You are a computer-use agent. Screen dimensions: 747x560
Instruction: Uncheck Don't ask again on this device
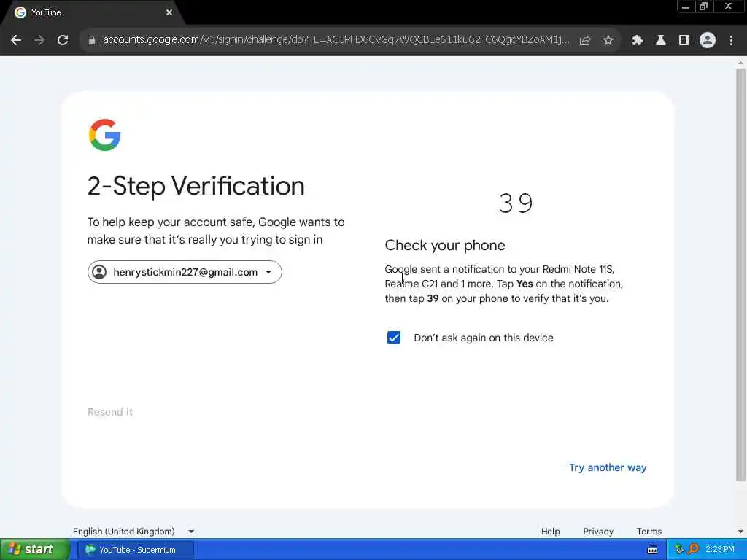pos(393,338)
